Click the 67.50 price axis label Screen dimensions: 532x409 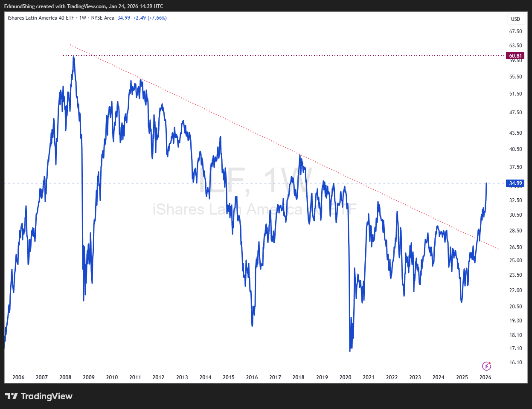pyautogui.click(x=515, y=32)
